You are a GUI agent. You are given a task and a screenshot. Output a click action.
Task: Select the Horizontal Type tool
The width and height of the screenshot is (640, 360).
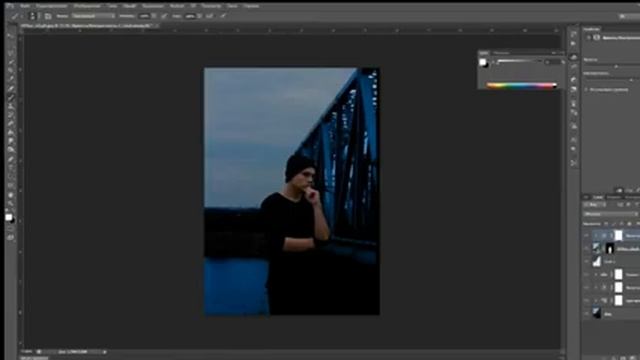tap(10, 167)
